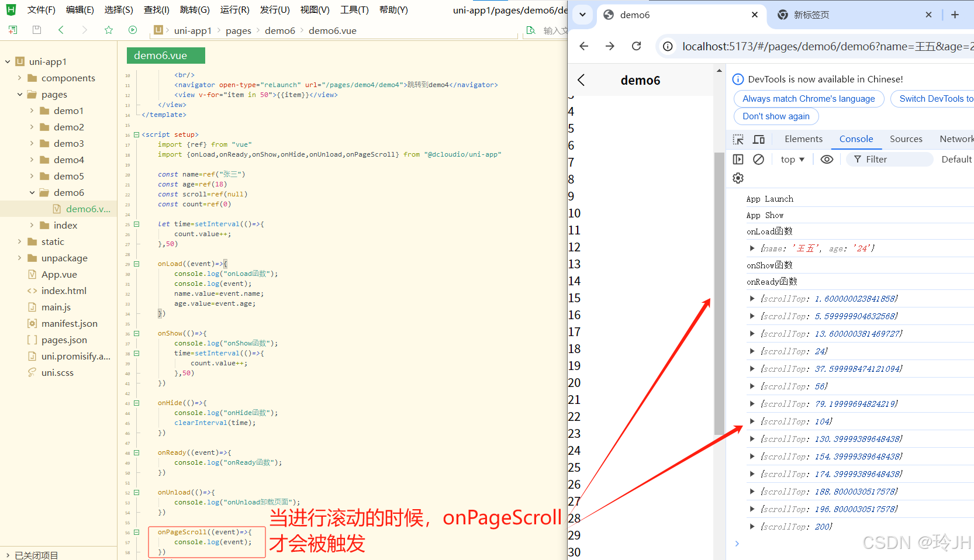Open the 'top' execution context dropdown
This screenshot has height=560, width=974.
792,159
